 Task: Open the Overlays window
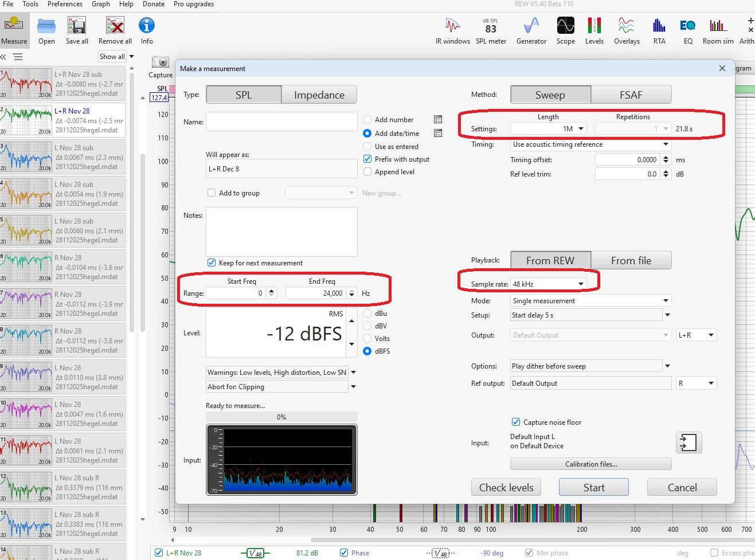[x=626, y=30]
